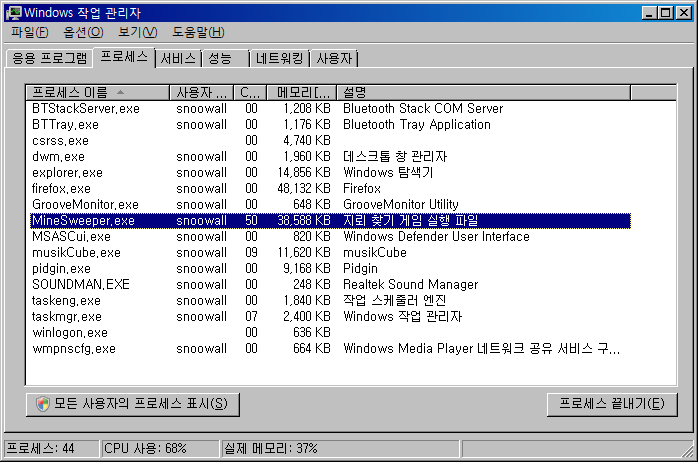Open the 보기(V) menu
The height and width of the screenshot is (462, 698).
pos(138,32)
